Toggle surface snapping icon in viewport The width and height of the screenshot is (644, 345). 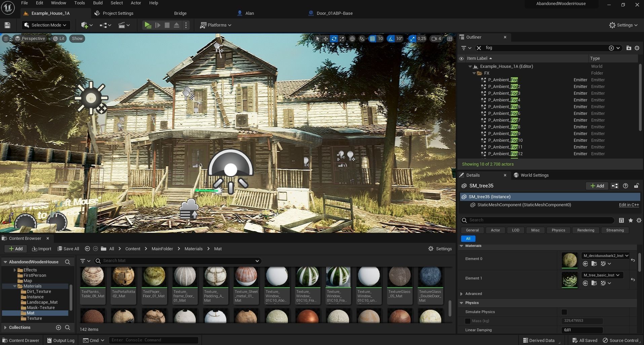point(362,39)
